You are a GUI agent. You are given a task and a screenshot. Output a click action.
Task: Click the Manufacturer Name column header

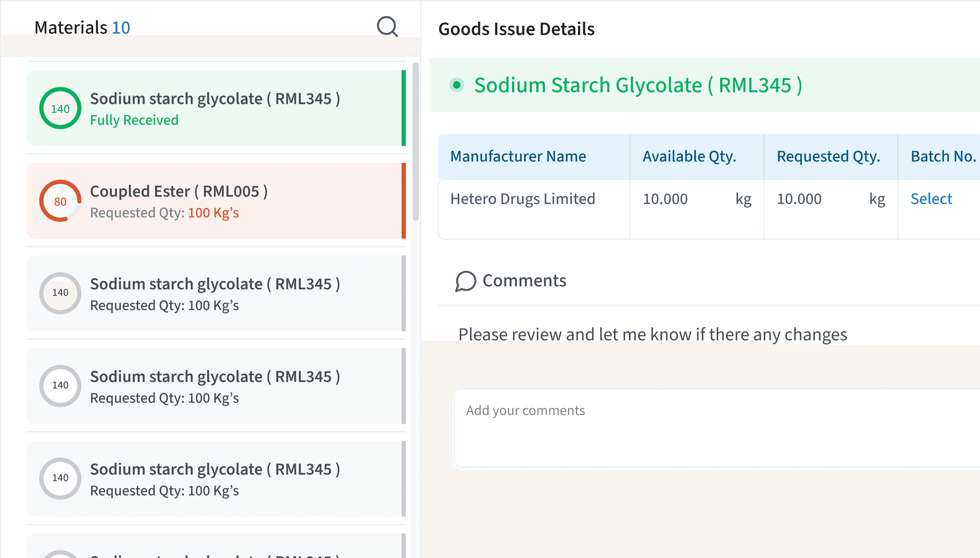point(518,156)
